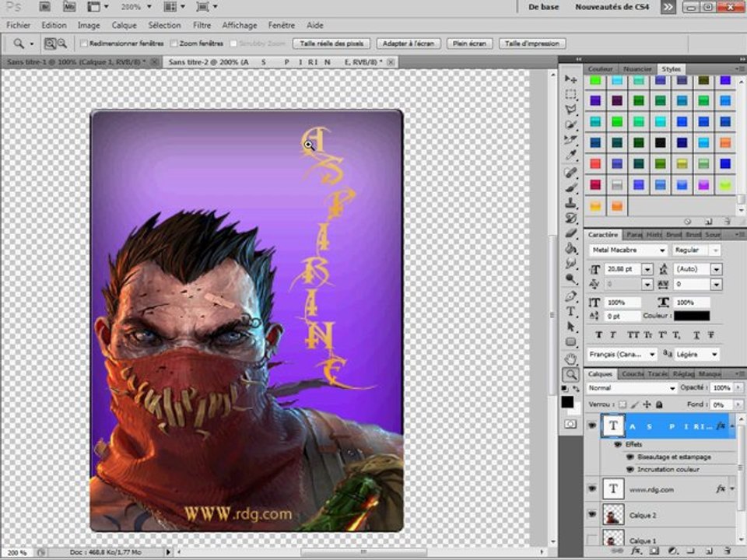
Task: Enable Zoom fenêtres checkbox
Action: click(174, 44)
